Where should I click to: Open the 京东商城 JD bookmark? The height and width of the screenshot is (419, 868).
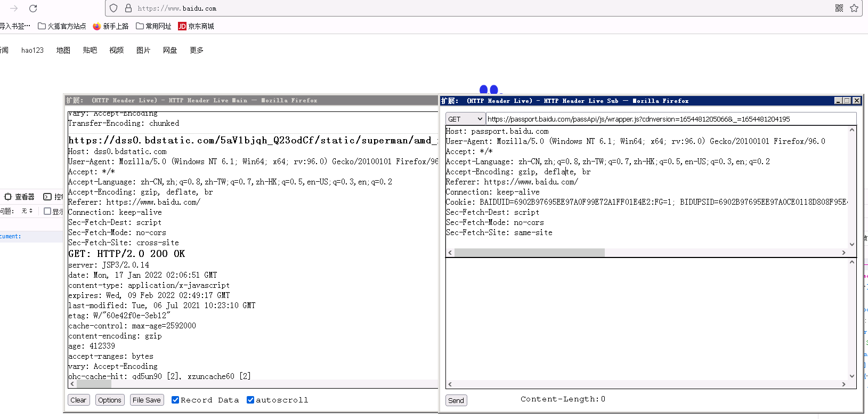196,26
